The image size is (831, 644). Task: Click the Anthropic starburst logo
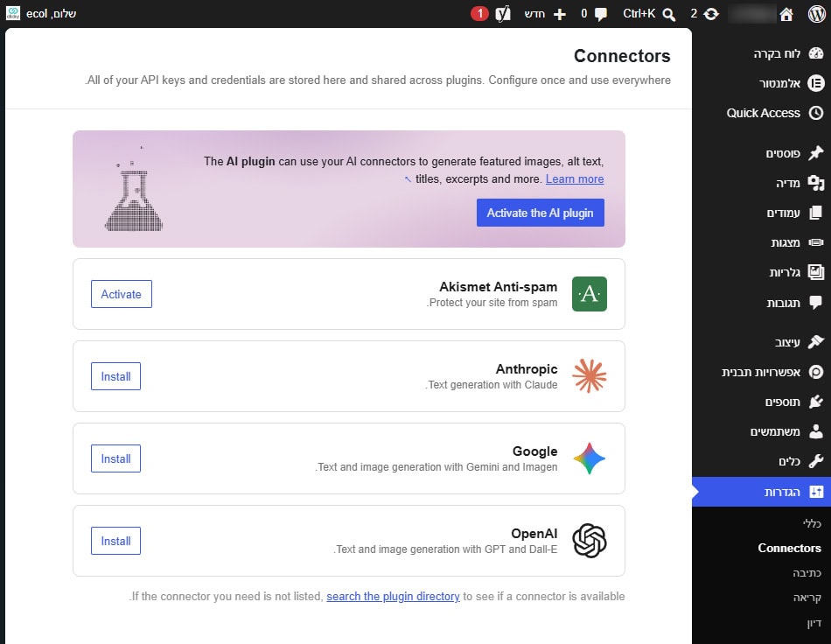pos(590,375)
